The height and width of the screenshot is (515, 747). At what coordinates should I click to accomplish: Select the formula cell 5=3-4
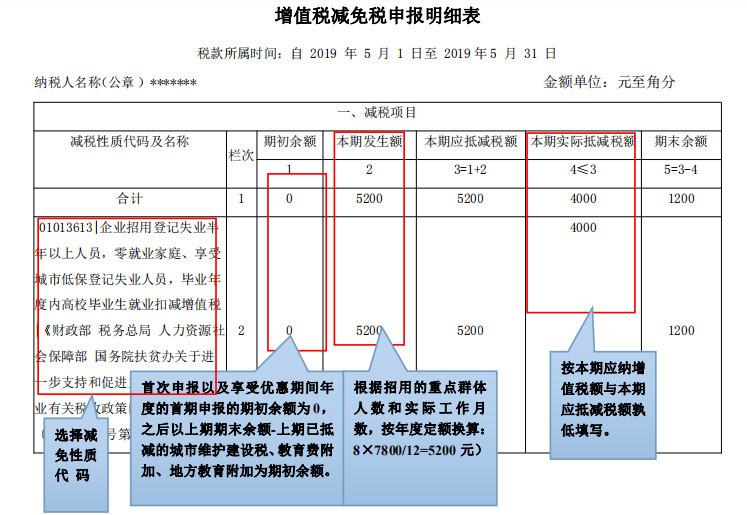tap(681, 170)
